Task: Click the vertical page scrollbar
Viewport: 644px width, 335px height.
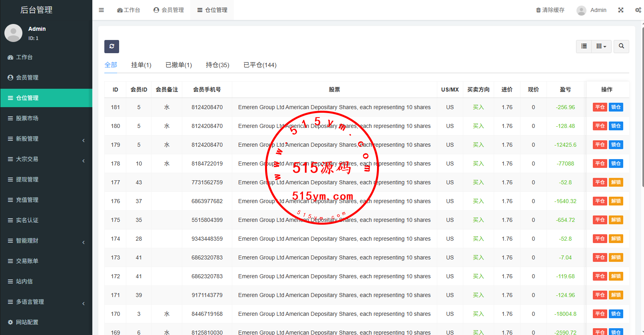Action: point(642,120)
